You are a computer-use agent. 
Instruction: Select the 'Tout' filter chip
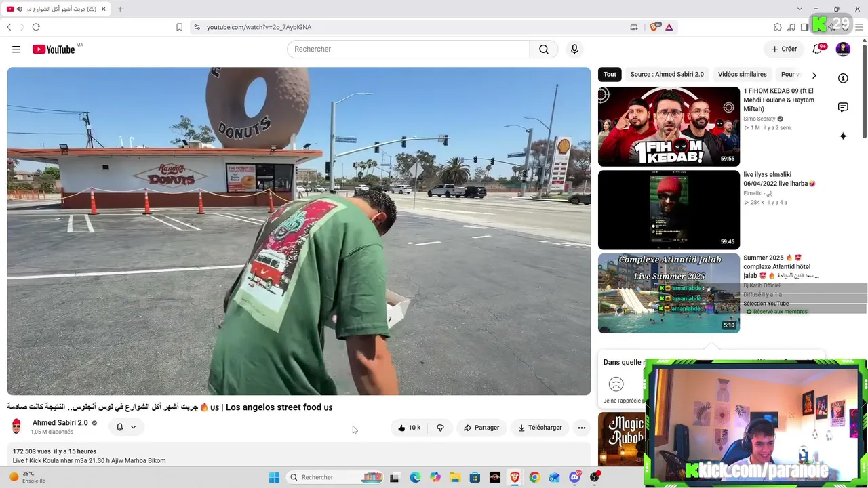(610, 75)
